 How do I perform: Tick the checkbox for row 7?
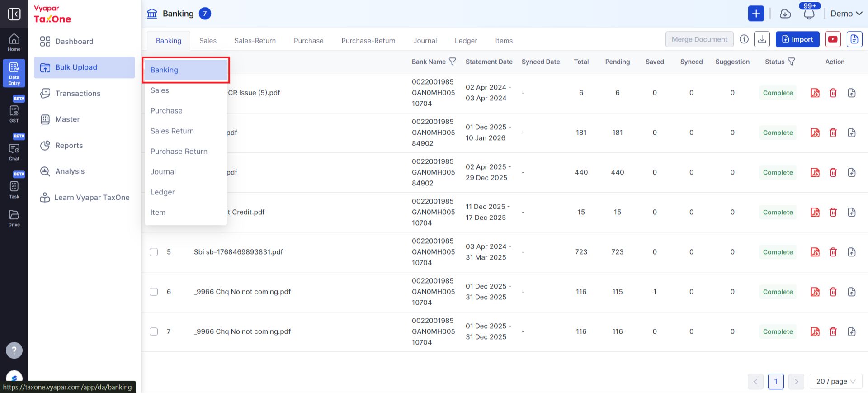[x=154, y=331]
